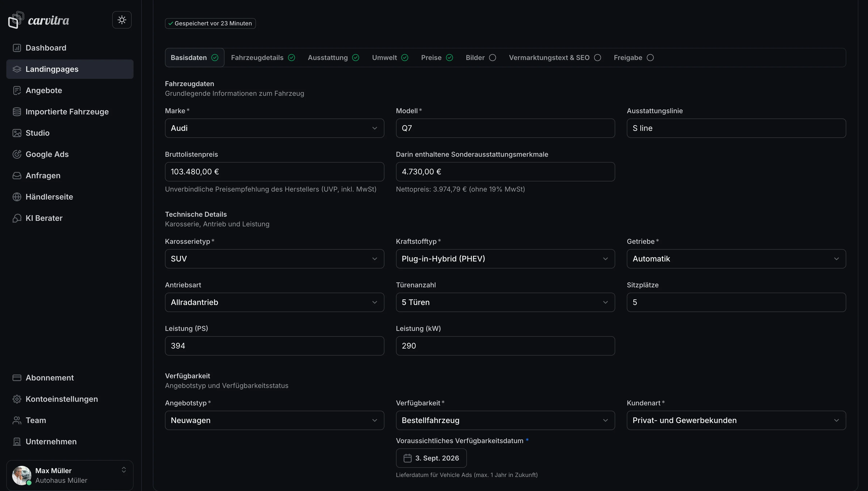Viewport: 868px width, 491px height.
Task: Open the Antriebsart dropdown showing Allradantrieb
Action: [x=275, y=302]
